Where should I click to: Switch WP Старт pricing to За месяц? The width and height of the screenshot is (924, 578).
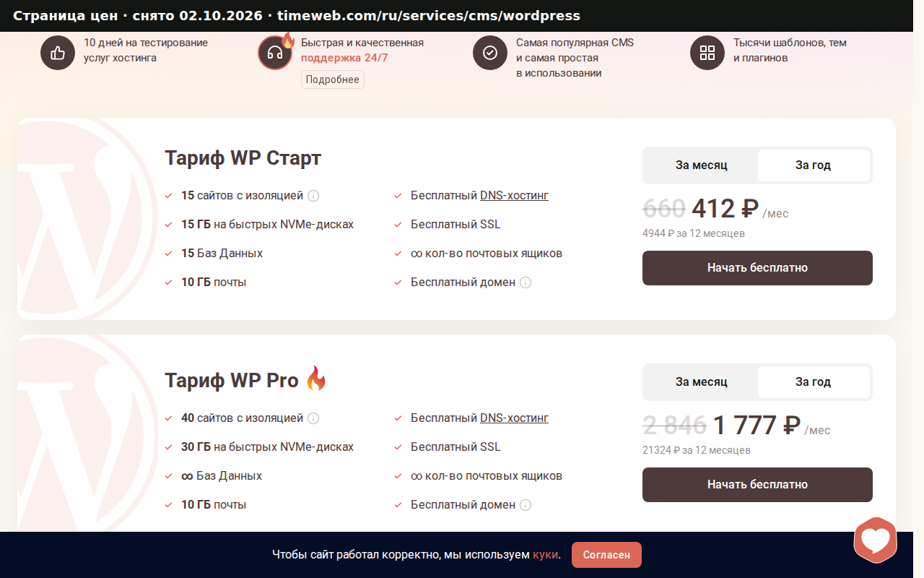click(701, 165)
